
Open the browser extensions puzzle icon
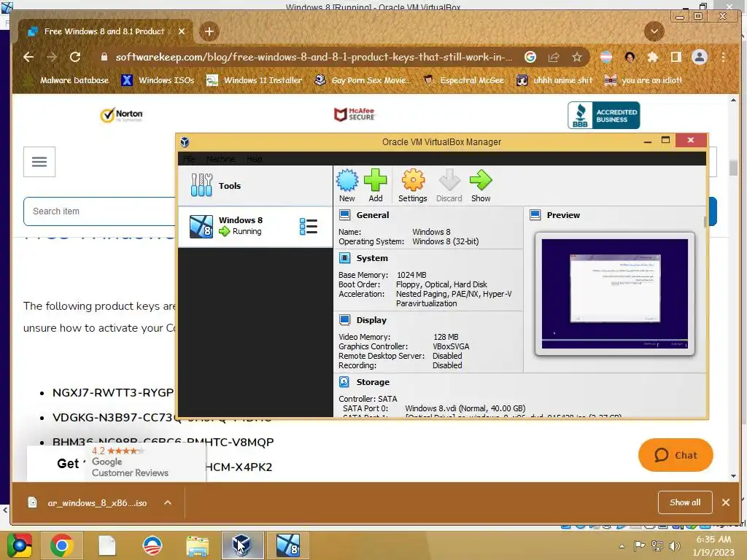653,57
